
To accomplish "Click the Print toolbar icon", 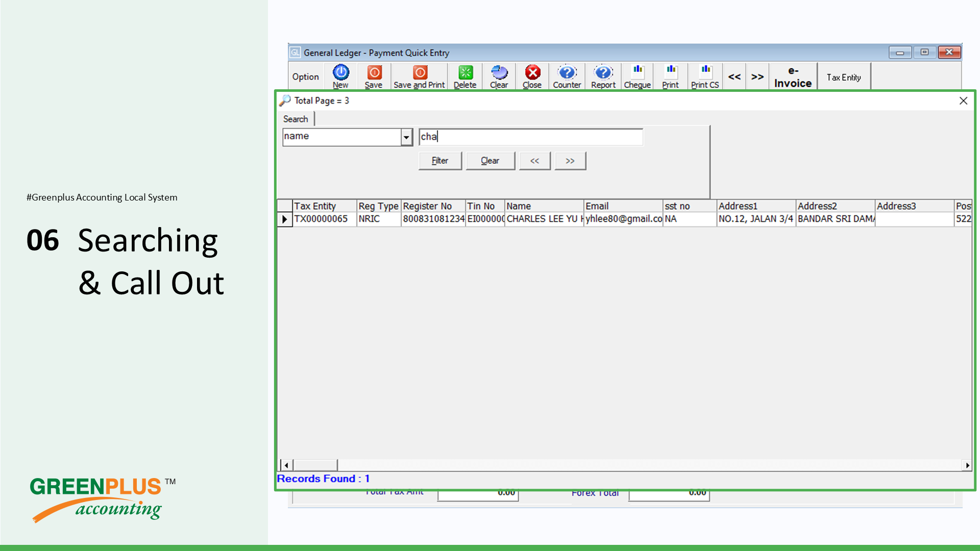I will point(671,77).
